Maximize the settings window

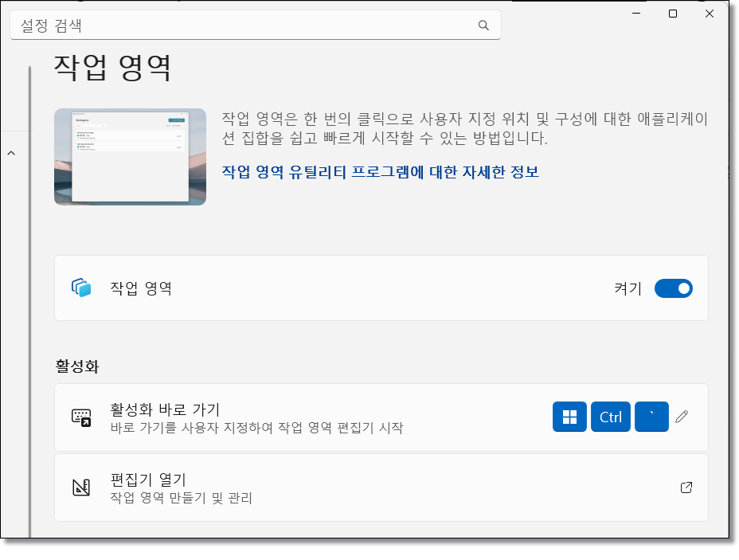pos(673,14)
